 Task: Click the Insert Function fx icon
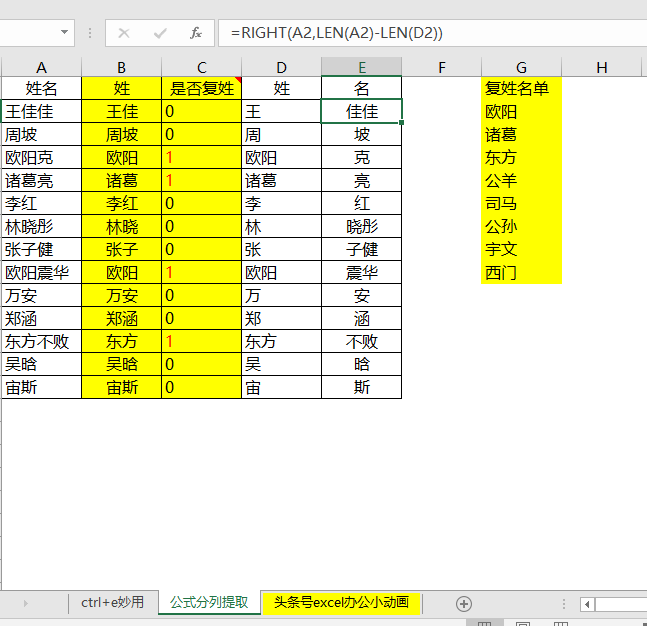pyautogui.click(x=196, y=33)
